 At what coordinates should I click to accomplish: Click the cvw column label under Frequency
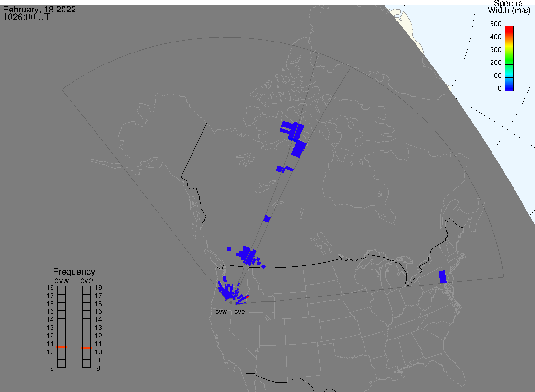pos(62,280)
